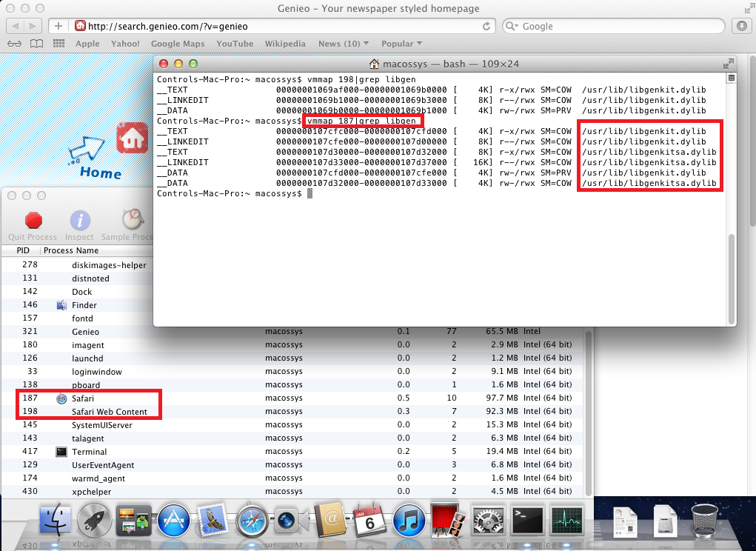
Task: Open the Wikipedia bookmark link
Action: (285, 44)
